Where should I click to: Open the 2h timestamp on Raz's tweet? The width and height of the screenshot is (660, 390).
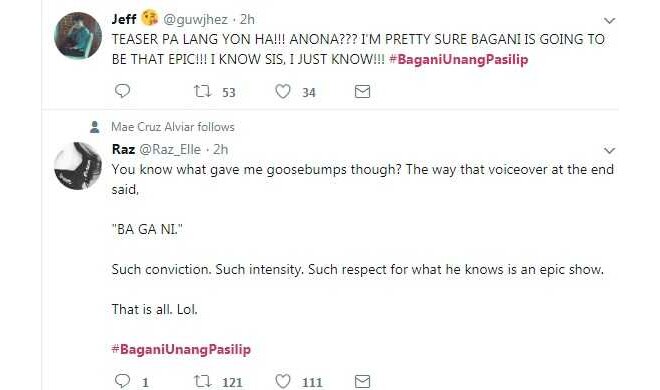[x=220, y=149]
